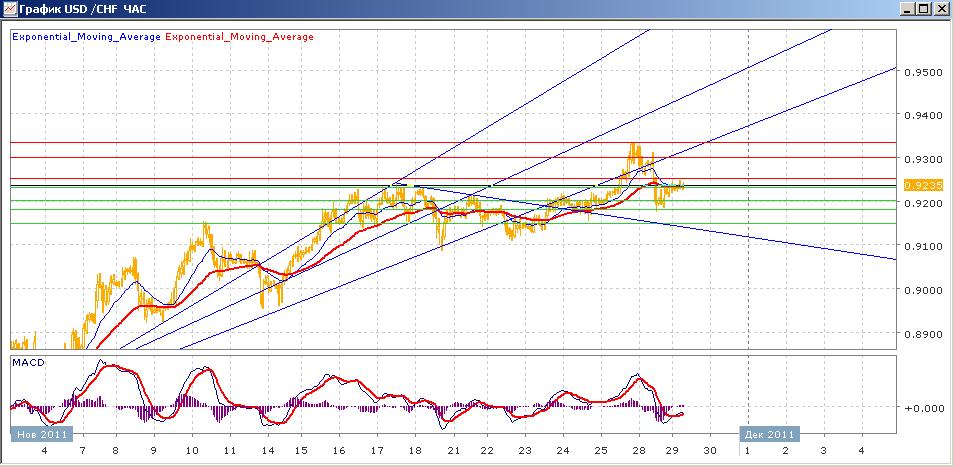954x467 pixels.
Task: Click the 0.9300 price level label
Action: 923,158
